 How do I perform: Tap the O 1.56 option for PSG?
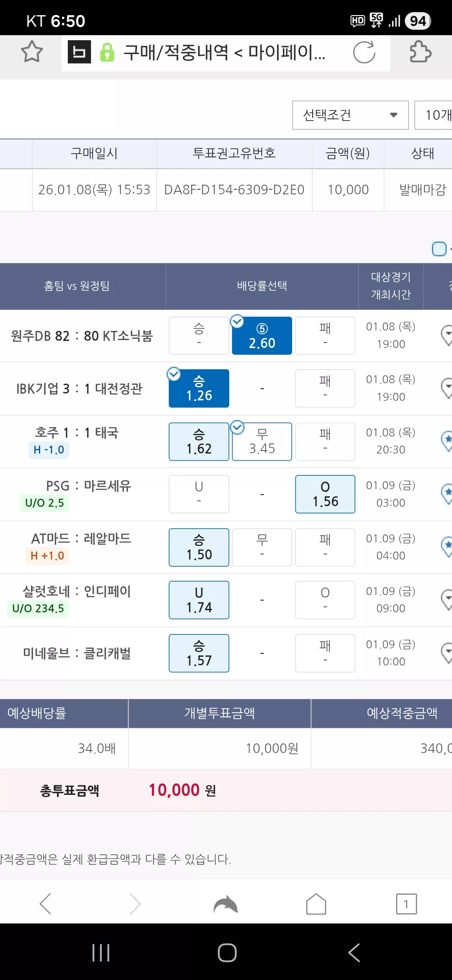(x=325, y=494)
